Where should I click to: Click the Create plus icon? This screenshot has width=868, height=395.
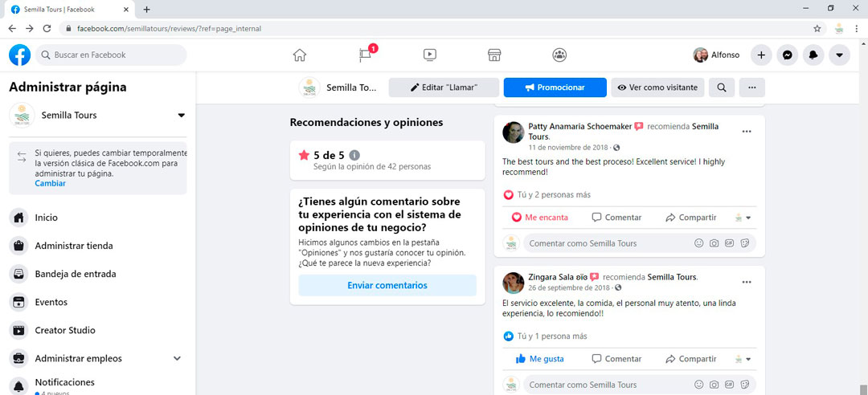(761, 55)
